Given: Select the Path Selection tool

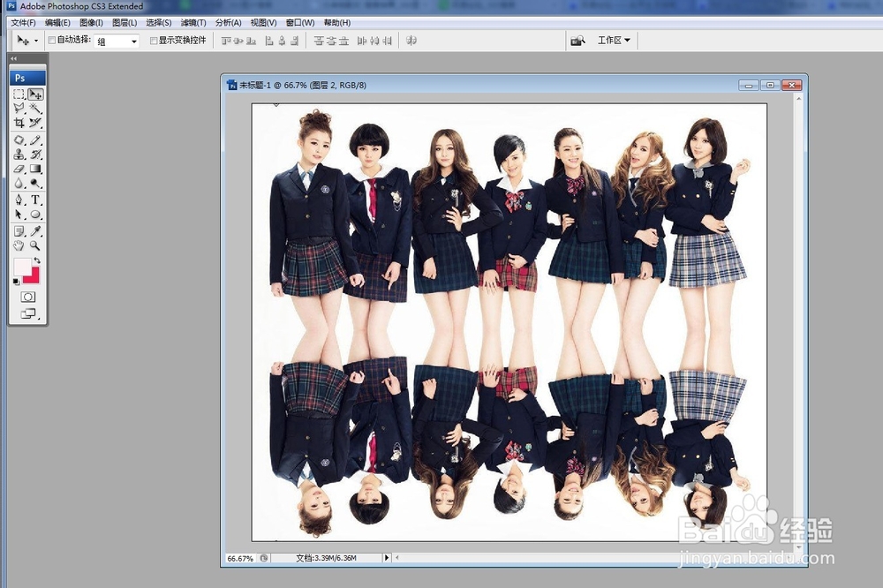Looking at the screenshot, I should click(19, 215).
